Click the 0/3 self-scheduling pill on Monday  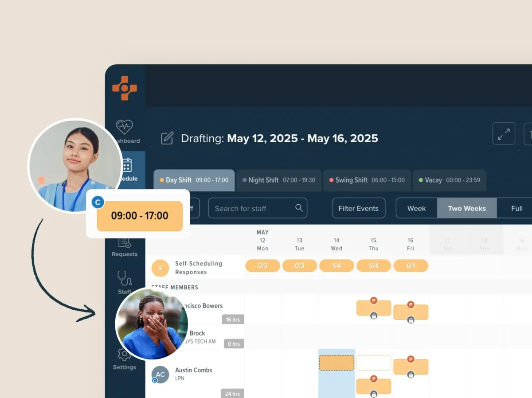[x=262, y=265]
